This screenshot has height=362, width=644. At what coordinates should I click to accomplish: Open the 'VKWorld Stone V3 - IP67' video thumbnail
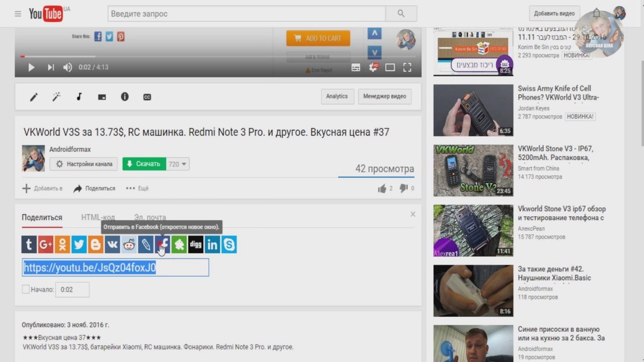pos(473,170)
